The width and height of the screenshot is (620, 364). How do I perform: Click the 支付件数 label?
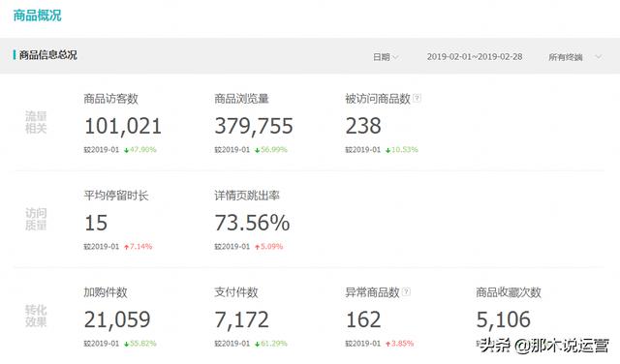coord(236,292)
